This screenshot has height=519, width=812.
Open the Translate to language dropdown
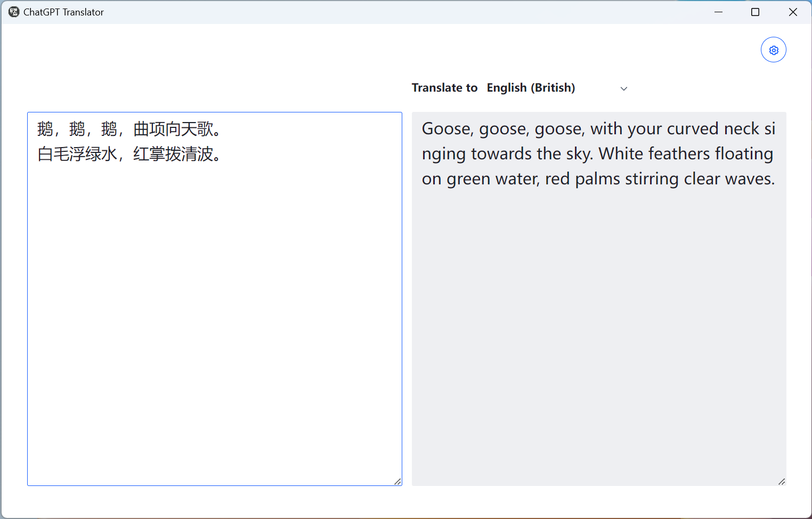558,88
